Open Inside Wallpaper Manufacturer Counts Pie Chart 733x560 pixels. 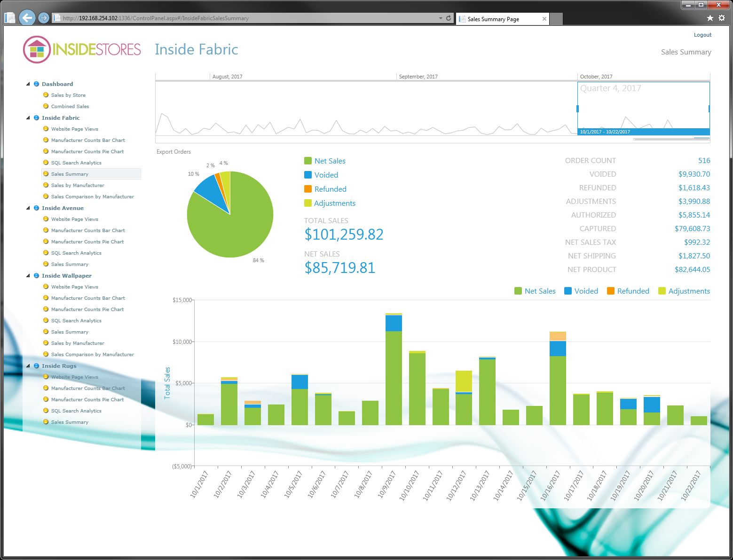87,310
